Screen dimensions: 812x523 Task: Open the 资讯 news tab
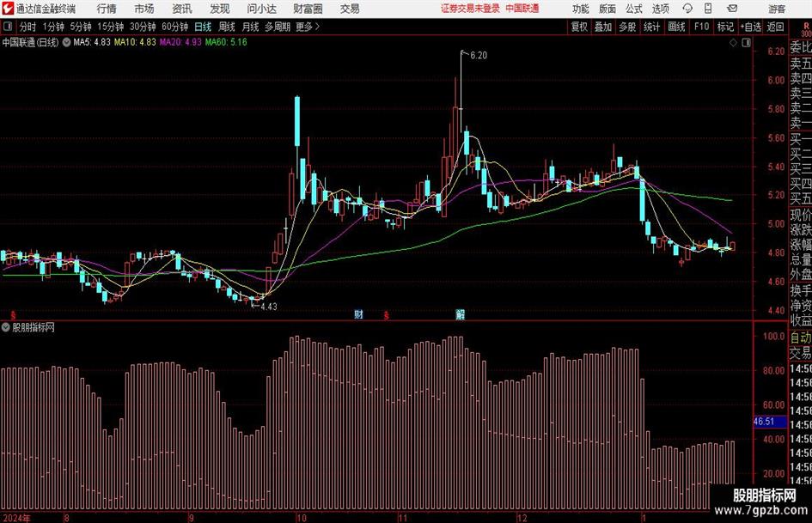click(x=182, y=9)
